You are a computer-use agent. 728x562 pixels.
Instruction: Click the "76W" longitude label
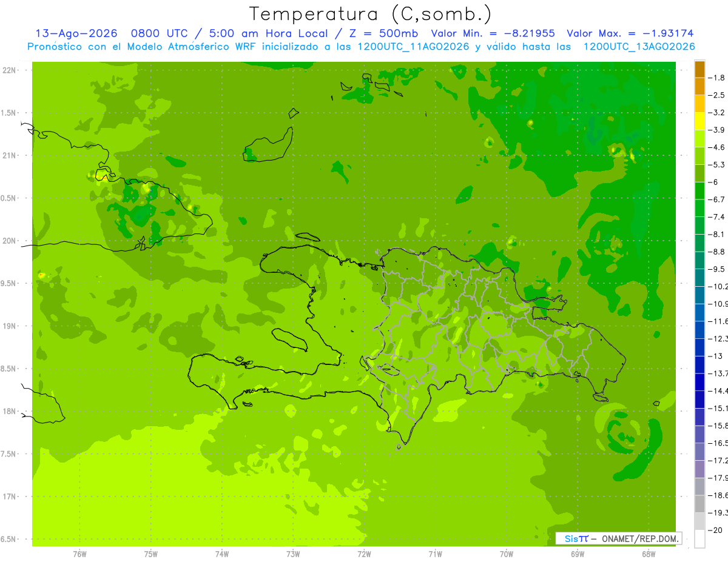(x=79, y=554)
